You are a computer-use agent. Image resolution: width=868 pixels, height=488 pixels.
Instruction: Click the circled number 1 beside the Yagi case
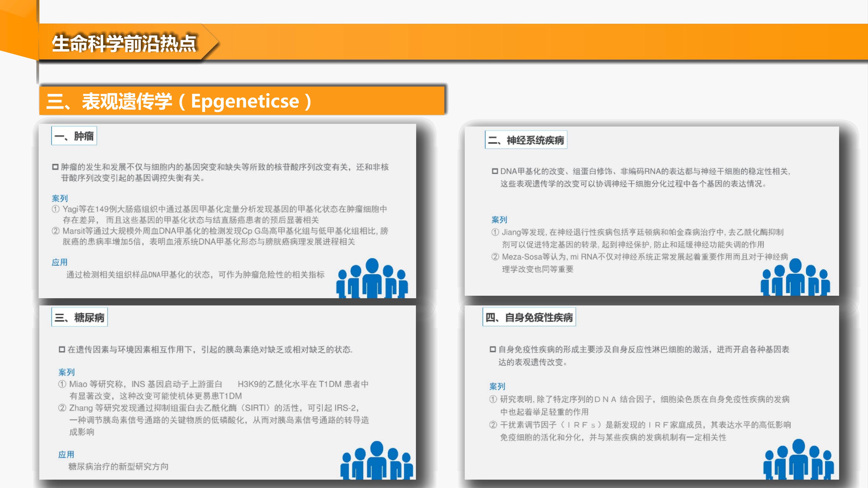point(56,209)
